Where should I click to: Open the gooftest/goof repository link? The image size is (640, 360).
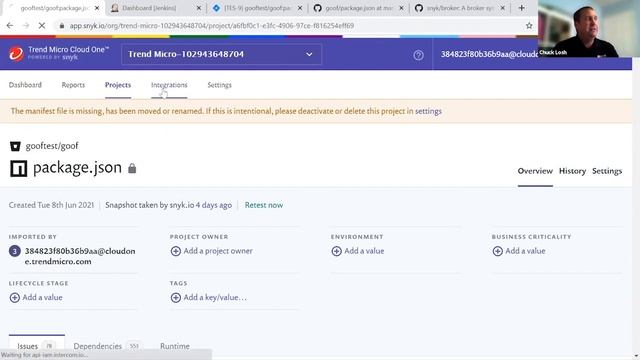pos(52,146)
